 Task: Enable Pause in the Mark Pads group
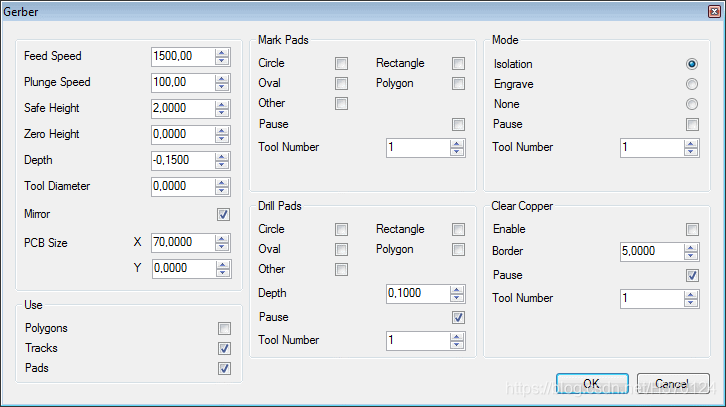(x=458, y=125)
